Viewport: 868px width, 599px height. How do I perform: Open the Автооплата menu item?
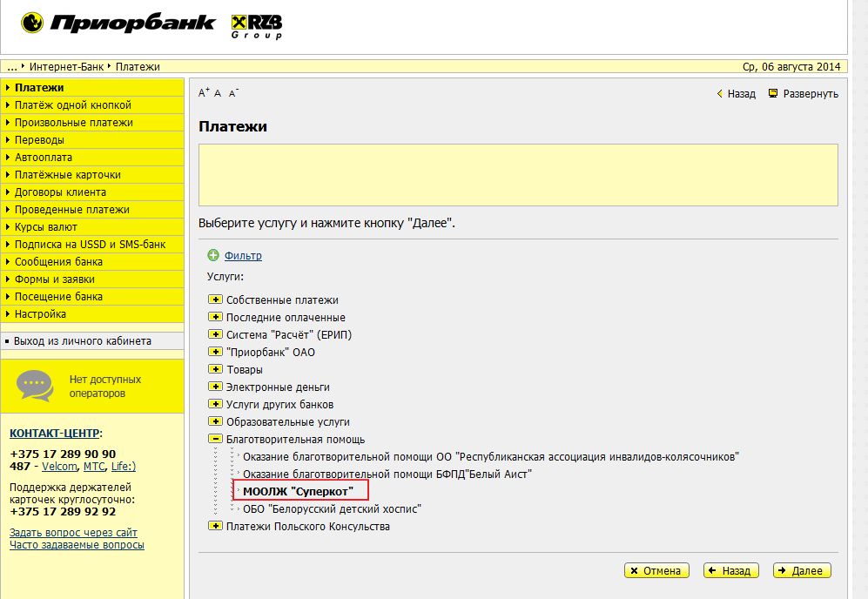pos(92,158)
